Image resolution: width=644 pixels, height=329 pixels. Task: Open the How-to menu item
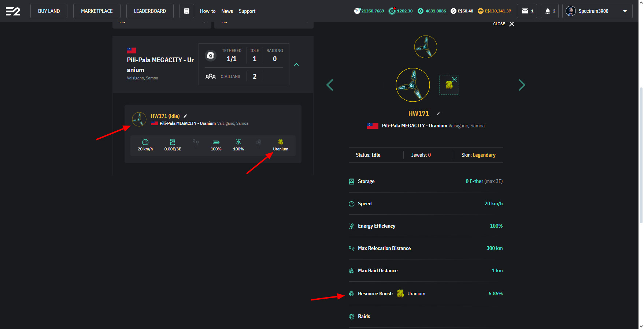click(x=207, y=11)
